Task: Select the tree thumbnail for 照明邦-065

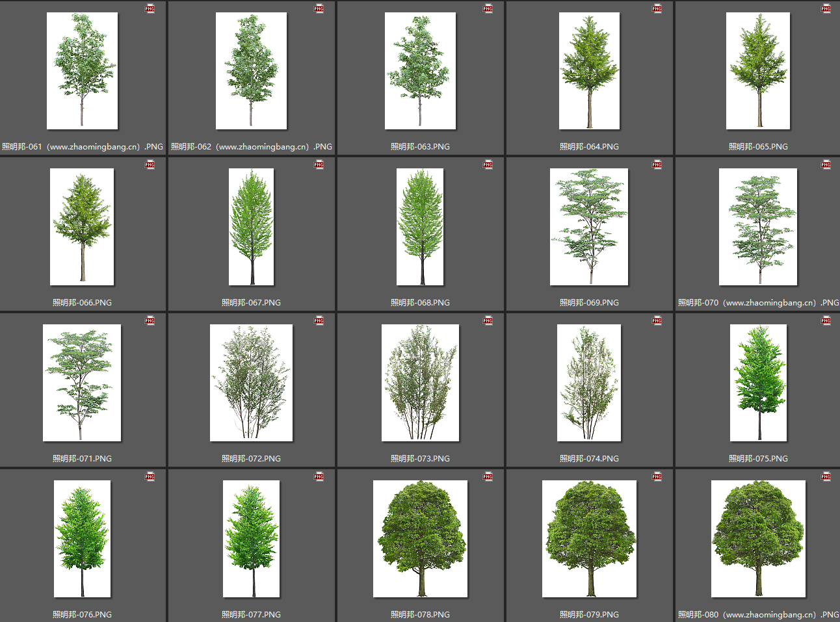Action: click(758, 71)
